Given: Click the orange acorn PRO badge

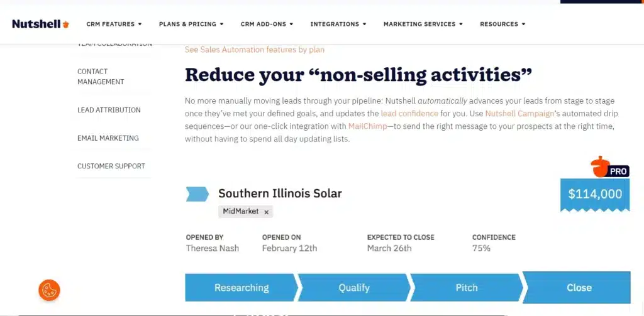Looking at the screenshot, I should pos(610,167).
